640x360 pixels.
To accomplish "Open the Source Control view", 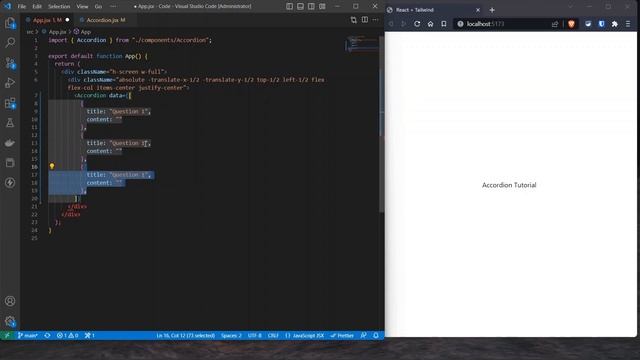I will pyautogui.click(x=10, y=62).
